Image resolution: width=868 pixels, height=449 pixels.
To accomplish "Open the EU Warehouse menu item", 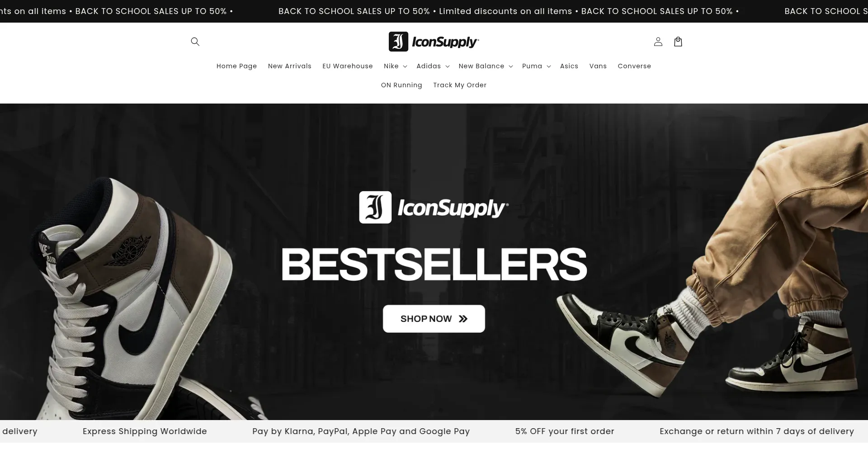I will pos(347,66).
